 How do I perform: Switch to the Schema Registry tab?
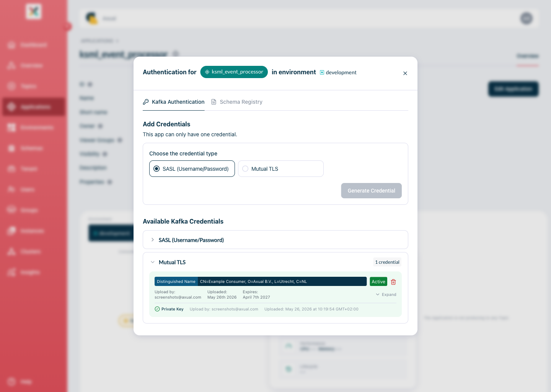tap(237, 102)
